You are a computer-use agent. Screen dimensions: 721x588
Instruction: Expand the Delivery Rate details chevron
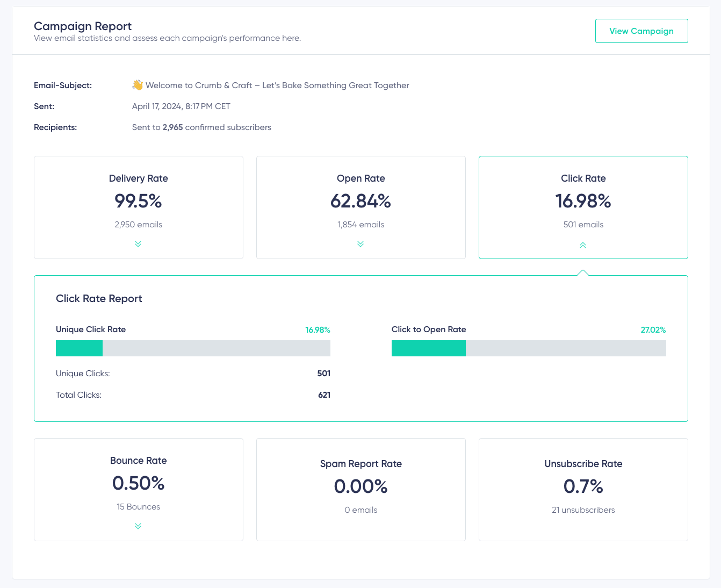point(138,245)
